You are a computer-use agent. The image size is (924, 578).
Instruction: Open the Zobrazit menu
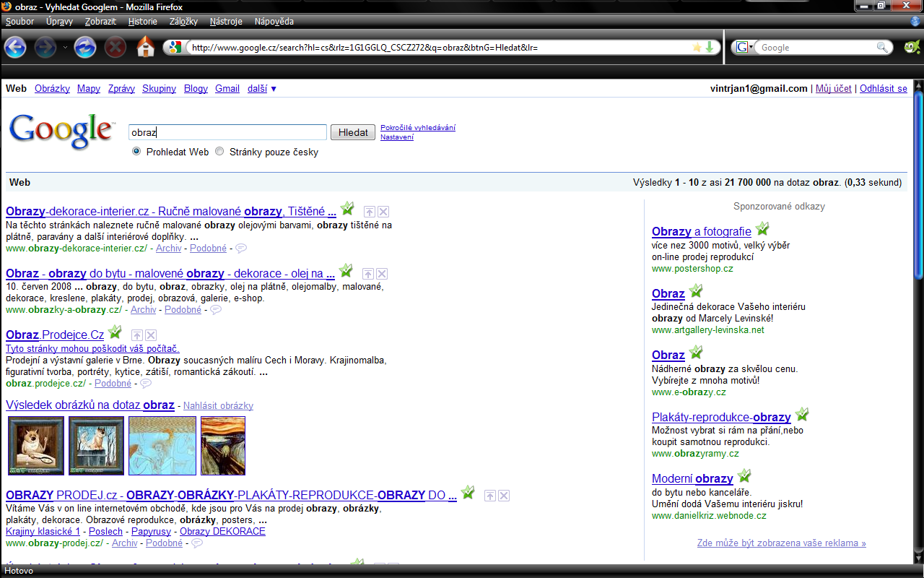coord(100,22)
